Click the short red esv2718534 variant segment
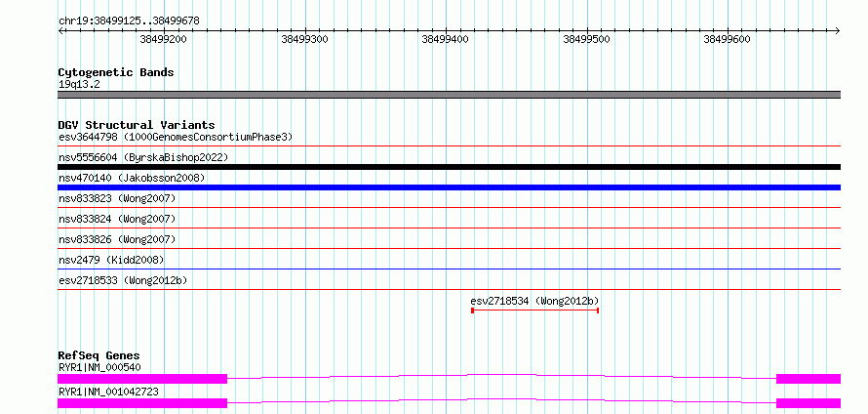The height and width of the screenshot is (414, 868). (534, 310)
